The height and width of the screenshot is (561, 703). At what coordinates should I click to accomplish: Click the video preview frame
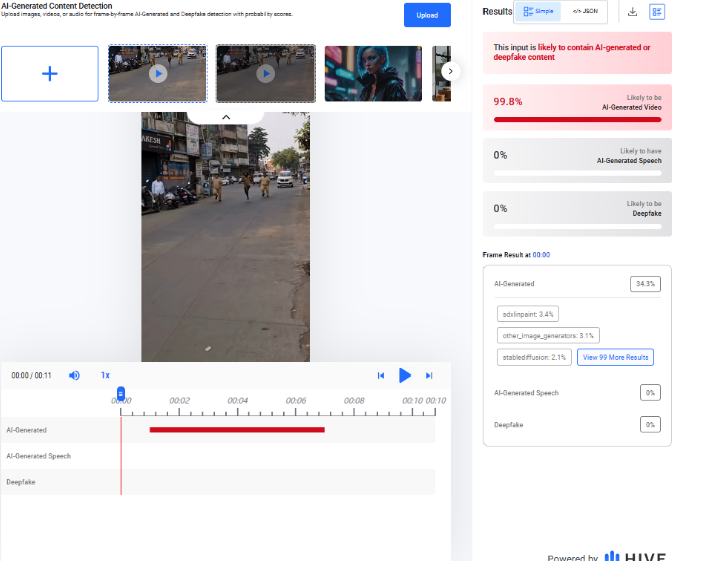pyautogui.click(x=226, y=237)
